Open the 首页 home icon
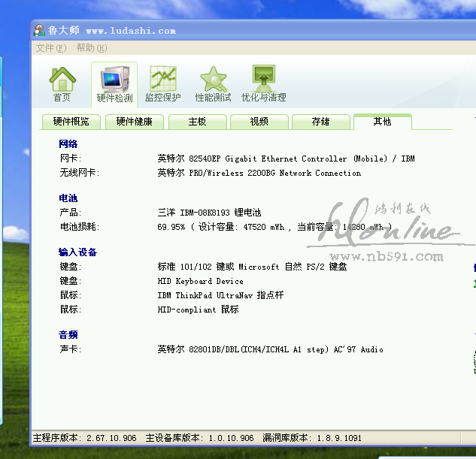 pyautogui.click(x=62, y=80)
